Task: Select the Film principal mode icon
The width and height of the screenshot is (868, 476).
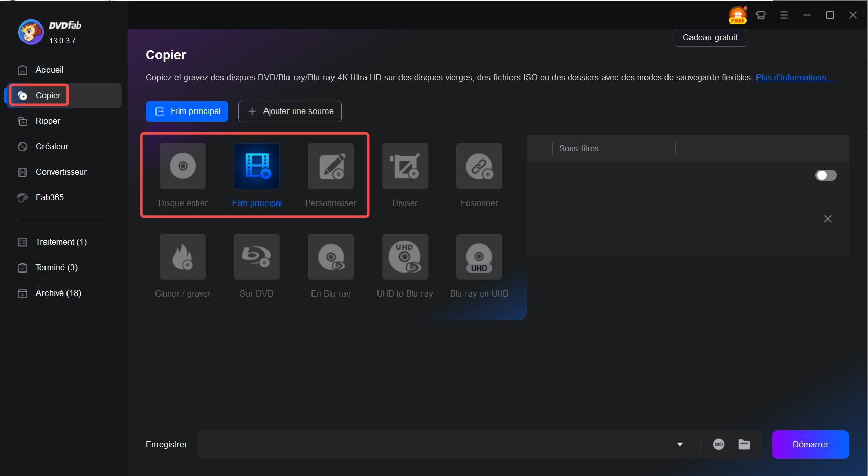Action: [257, 166]
